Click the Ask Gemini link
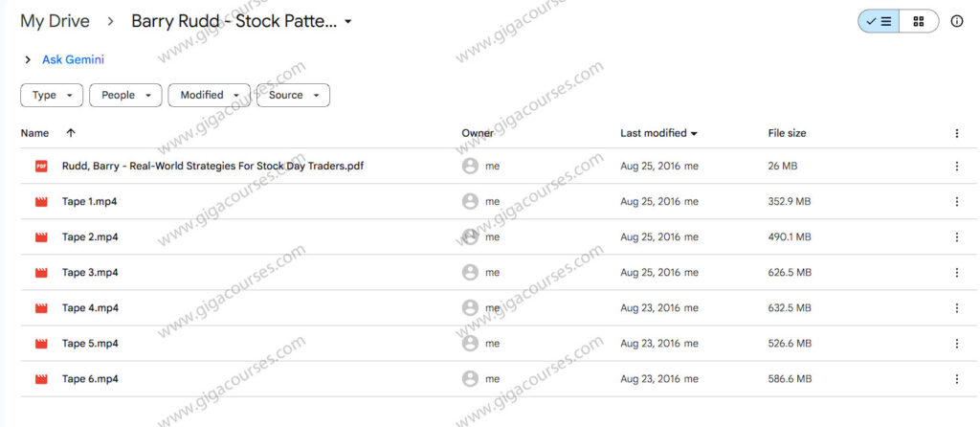Viewport: 980px width, 427px height. click(x=73, y=59)
